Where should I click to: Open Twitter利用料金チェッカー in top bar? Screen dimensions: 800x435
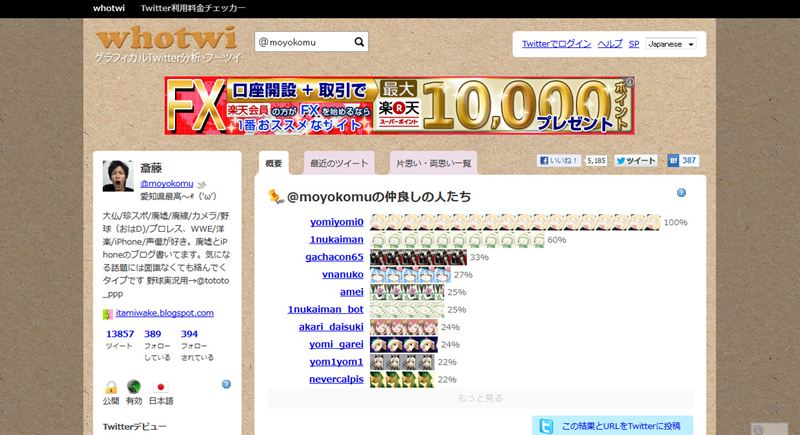click(193, 8)
